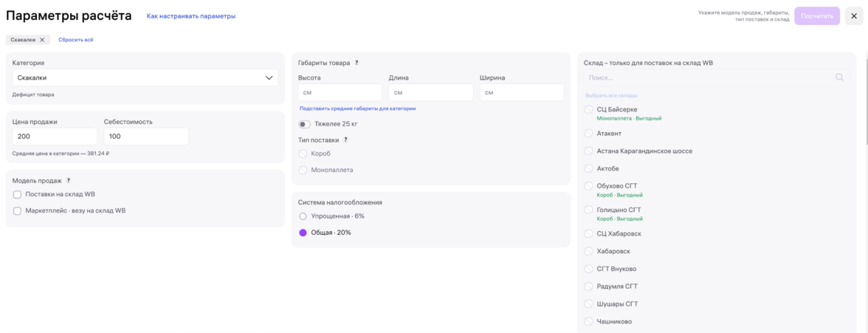Click the help icon next to Модель продаж
Image resolution: width=868 pixels, height=333 pixels.
click(69, 180)
